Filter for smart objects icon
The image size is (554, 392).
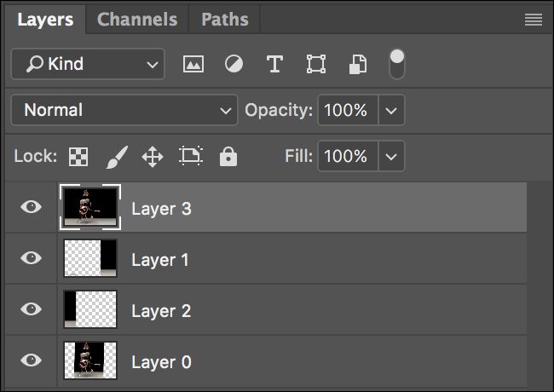(x=358, y=64)
